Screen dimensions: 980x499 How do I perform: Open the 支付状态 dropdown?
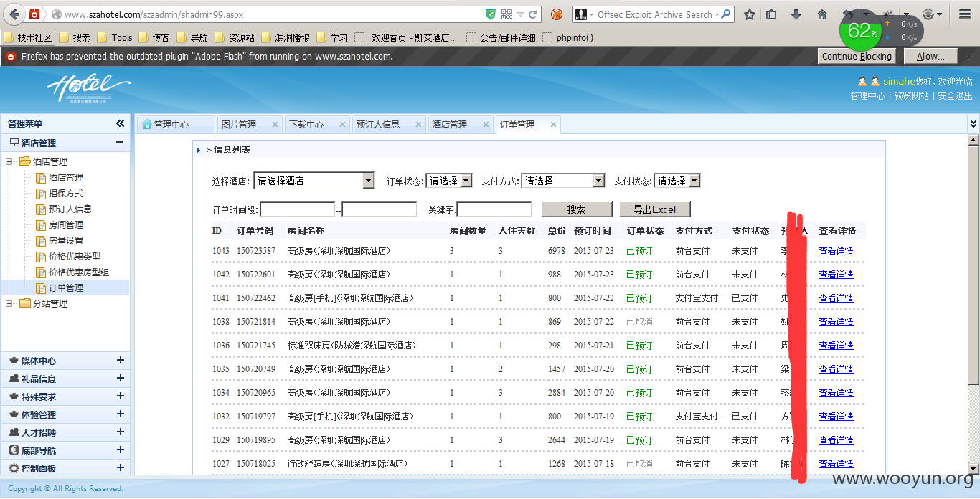(677, 181)
